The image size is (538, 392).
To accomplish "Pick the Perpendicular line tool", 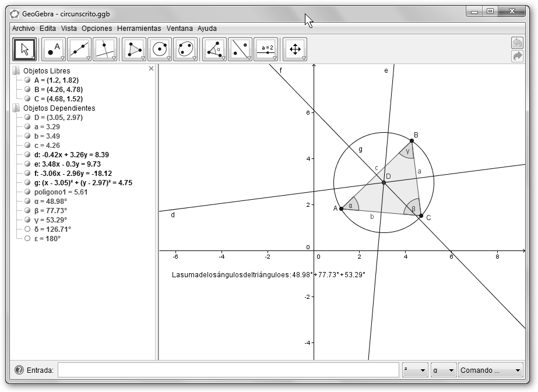I will [104, 50].
